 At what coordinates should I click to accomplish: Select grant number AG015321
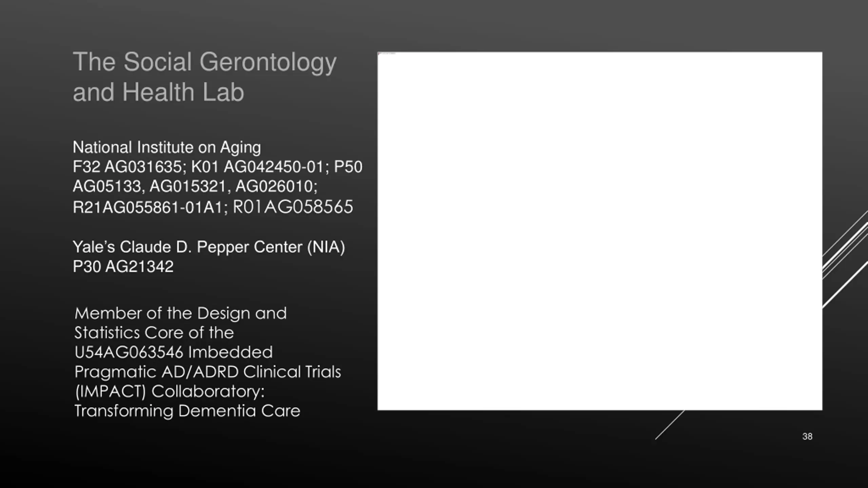tap(188, 186)
